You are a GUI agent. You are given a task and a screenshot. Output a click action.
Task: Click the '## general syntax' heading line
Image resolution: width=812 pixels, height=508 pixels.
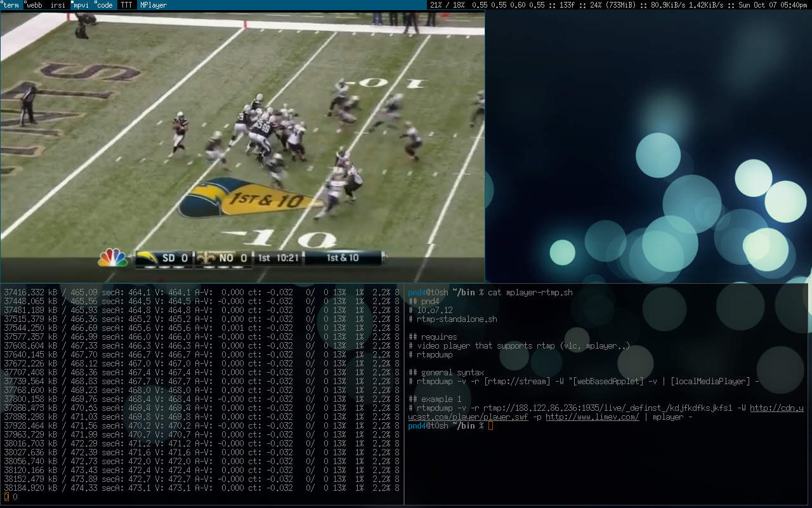click(x=446, y=373)
